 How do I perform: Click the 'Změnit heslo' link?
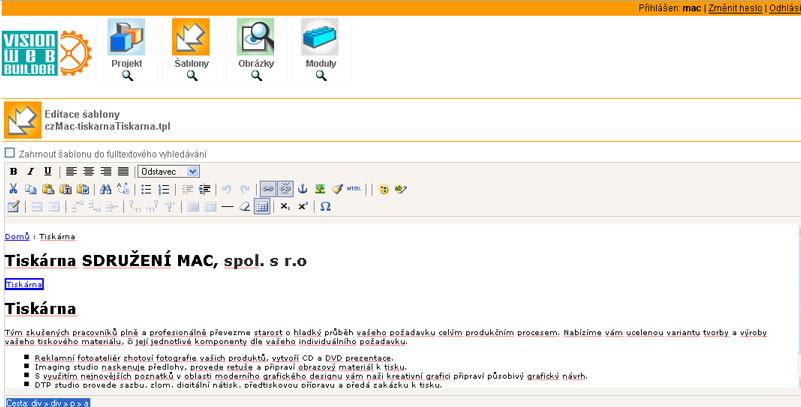734,7
